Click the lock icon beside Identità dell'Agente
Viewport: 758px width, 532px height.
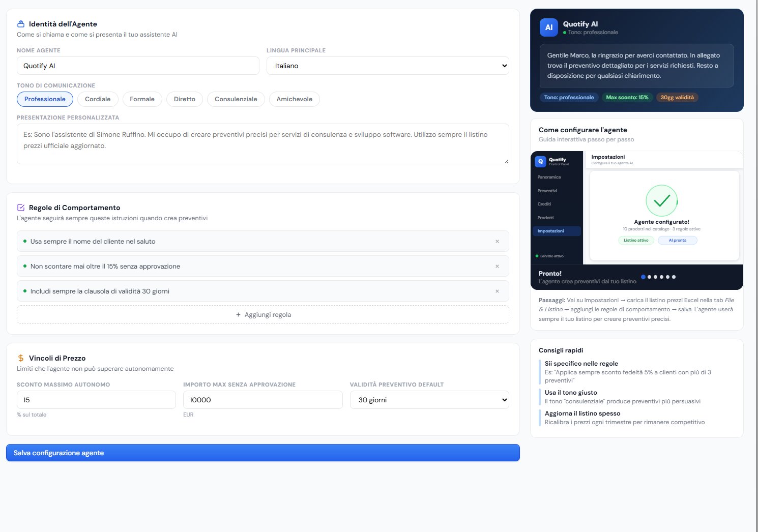click(x=21, y=24)
